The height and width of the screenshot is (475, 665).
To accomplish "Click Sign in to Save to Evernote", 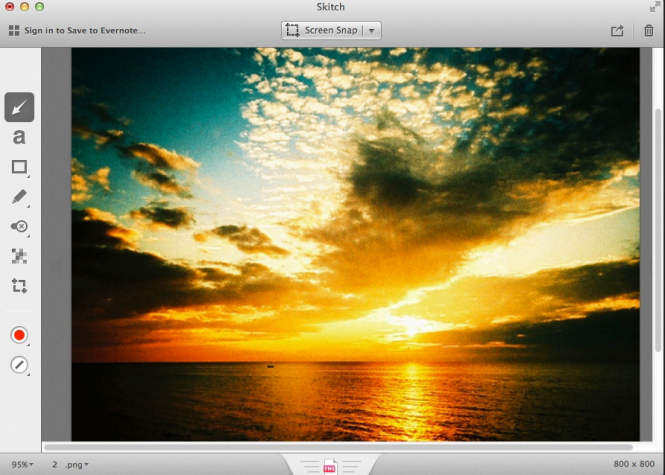I will [x=77, y=31].
